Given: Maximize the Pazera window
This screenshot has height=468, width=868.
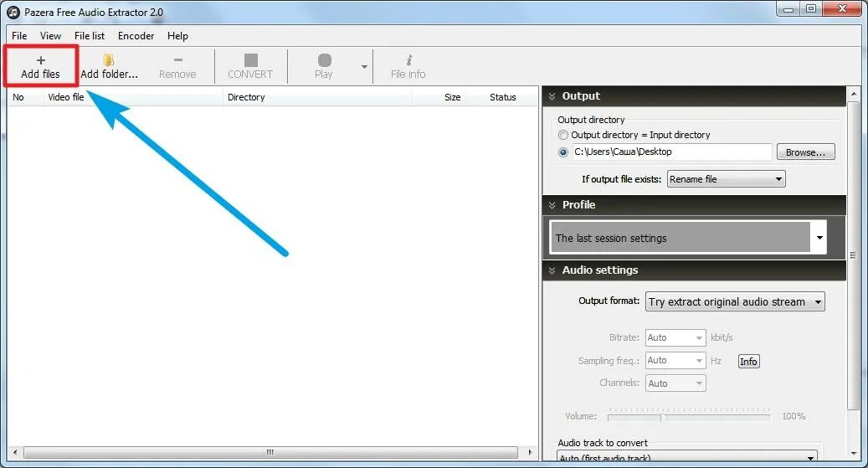Looking at the screenshot, I should [x=811, y=9].
